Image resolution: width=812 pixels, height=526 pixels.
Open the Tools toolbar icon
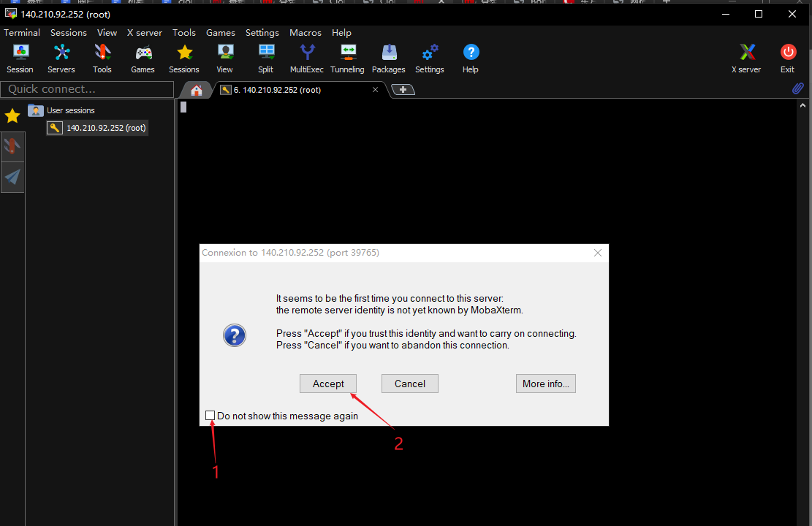click(x=102, y=58)
